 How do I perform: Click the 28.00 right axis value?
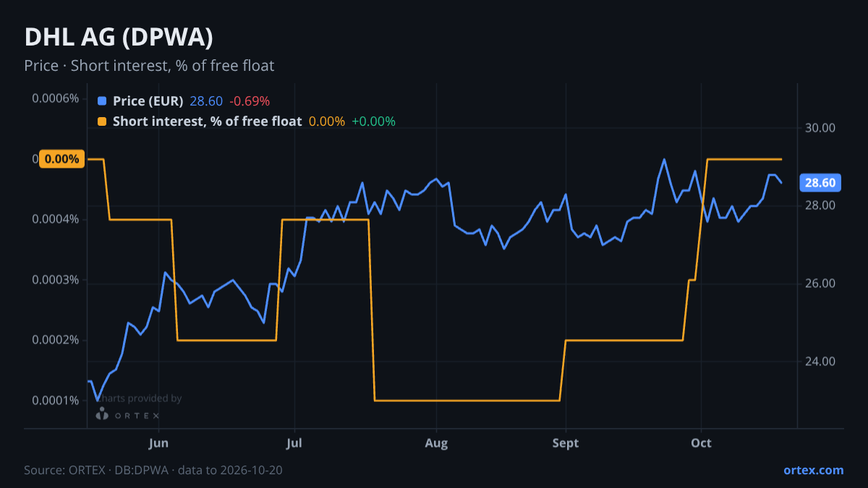tap(820, 206)
